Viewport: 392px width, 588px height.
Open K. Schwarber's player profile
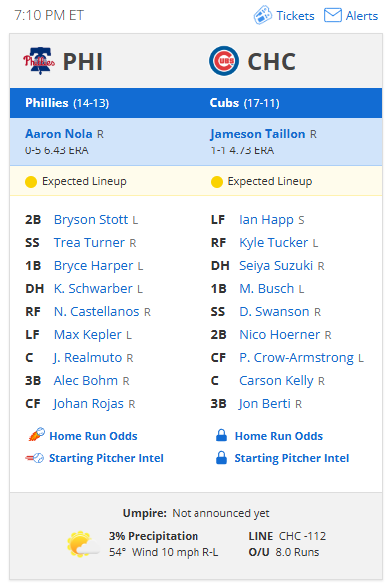pos(93,289)
